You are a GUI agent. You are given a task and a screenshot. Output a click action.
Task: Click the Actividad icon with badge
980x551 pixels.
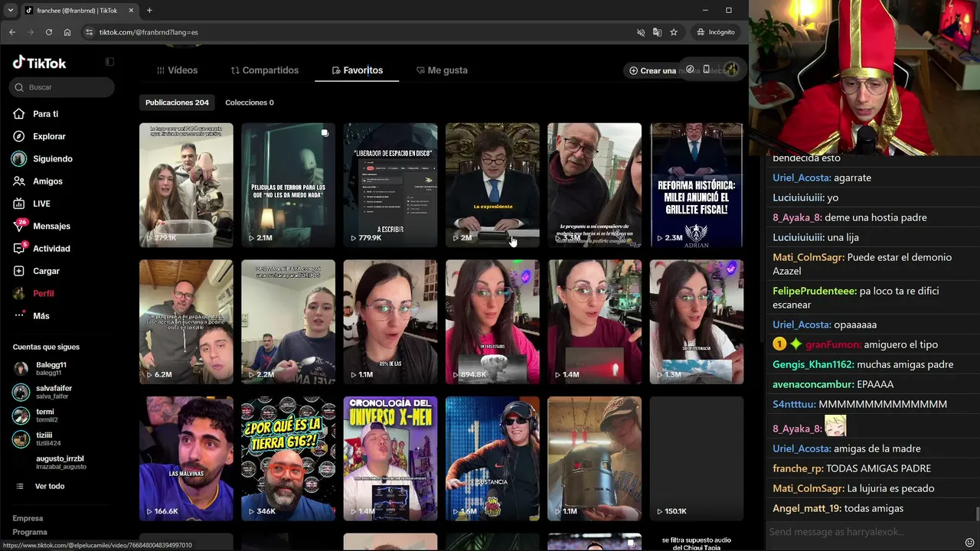pos(19,249)
